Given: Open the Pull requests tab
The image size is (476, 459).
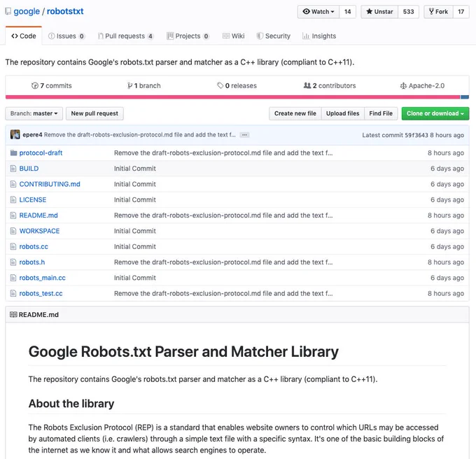Looking at the screenshot, I should coord(126,36).
